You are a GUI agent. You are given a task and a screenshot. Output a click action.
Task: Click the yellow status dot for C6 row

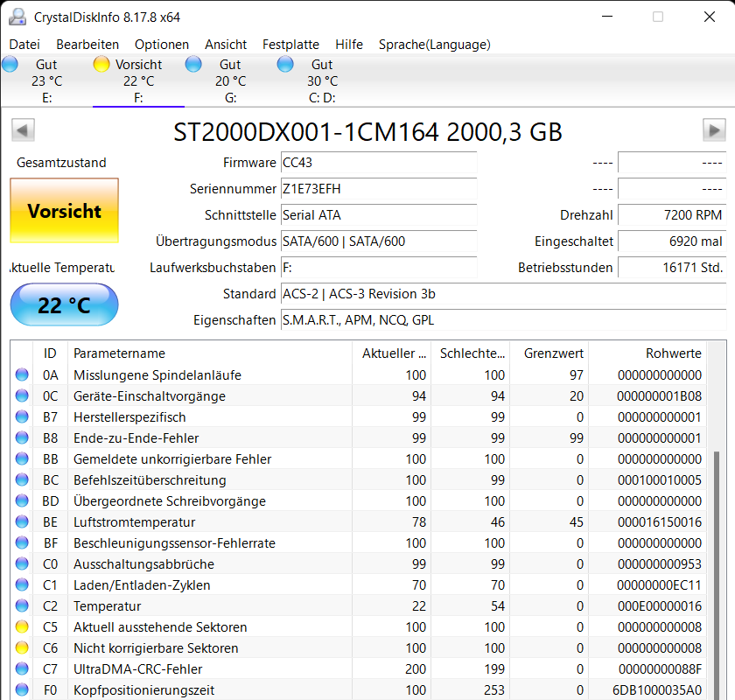(22, 647)
